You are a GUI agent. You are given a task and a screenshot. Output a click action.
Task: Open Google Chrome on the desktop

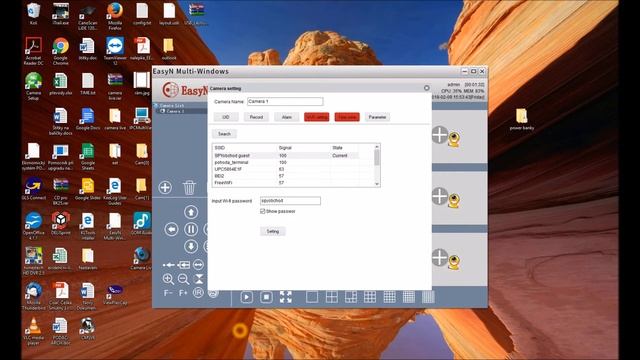tap(60, 51)
